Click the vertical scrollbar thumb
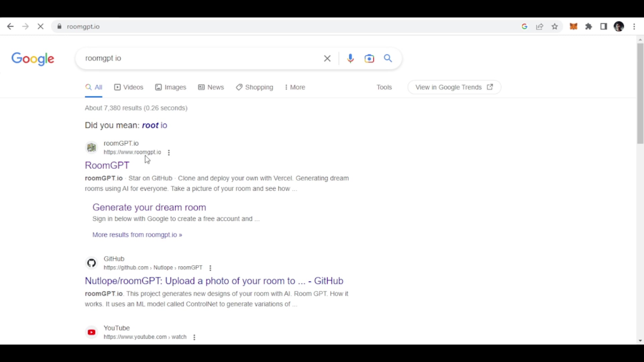644x362 pixels. [640, 94]
